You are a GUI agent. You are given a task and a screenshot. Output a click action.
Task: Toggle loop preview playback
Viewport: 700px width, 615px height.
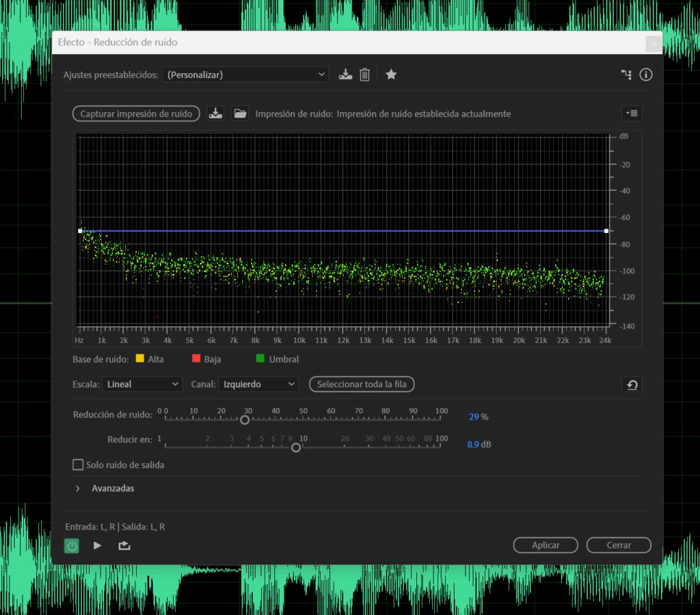pos(124,545)
